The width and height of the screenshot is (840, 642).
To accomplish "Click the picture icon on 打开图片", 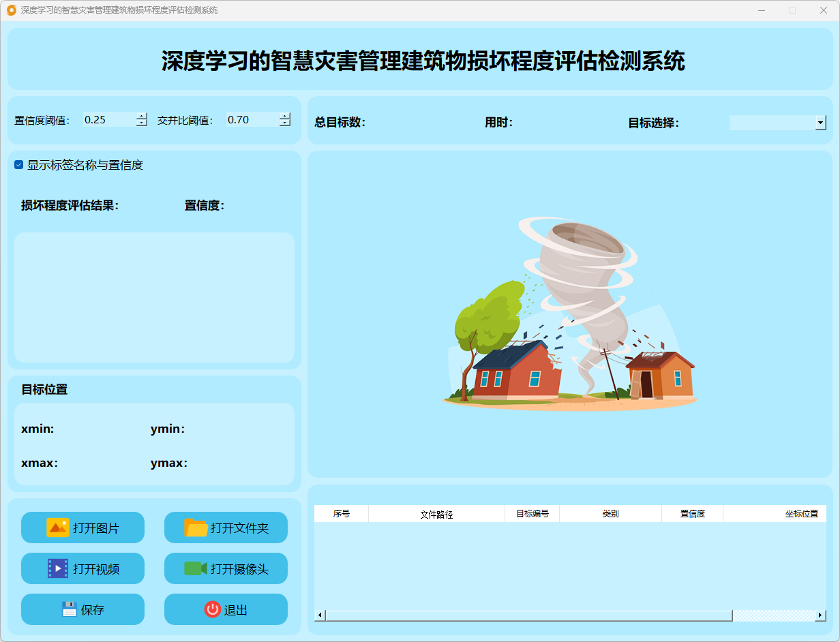I will coord(58,528).
